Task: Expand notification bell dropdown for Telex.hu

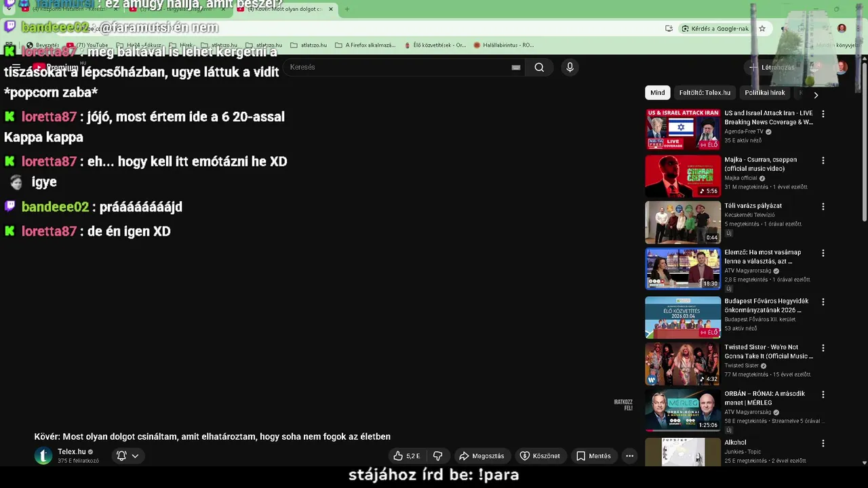Action: (127, 456)
